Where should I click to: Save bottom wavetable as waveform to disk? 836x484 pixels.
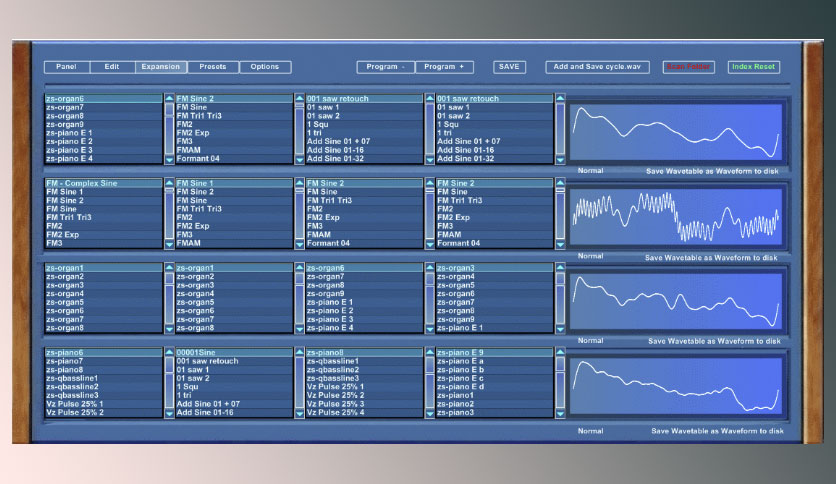pyautogui.click(x=717, y=431)
